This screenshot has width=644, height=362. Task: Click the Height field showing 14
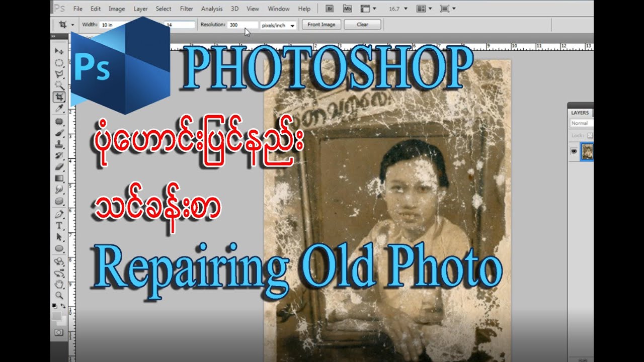(179, 25)
